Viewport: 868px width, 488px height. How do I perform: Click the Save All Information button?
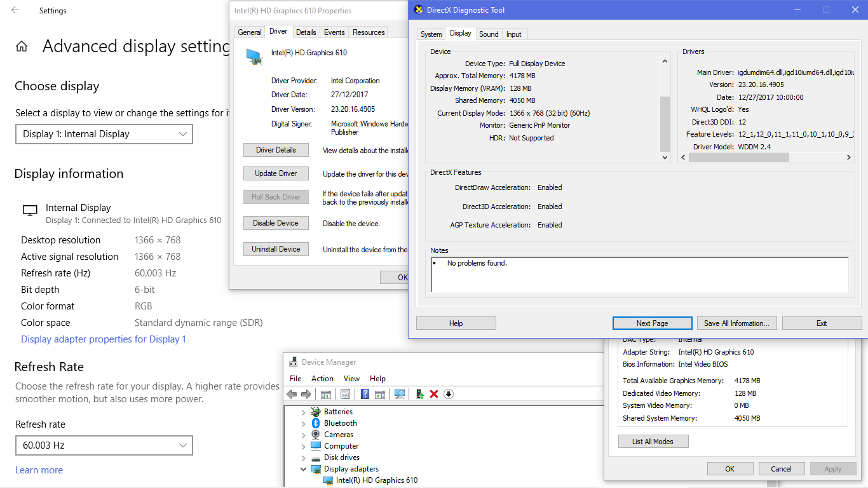coord(736,323)
